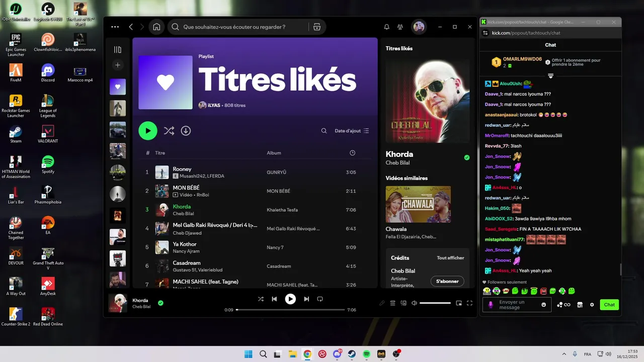Click the green Chat send button
Screen dimensions: 644x362
coord(609,305)
